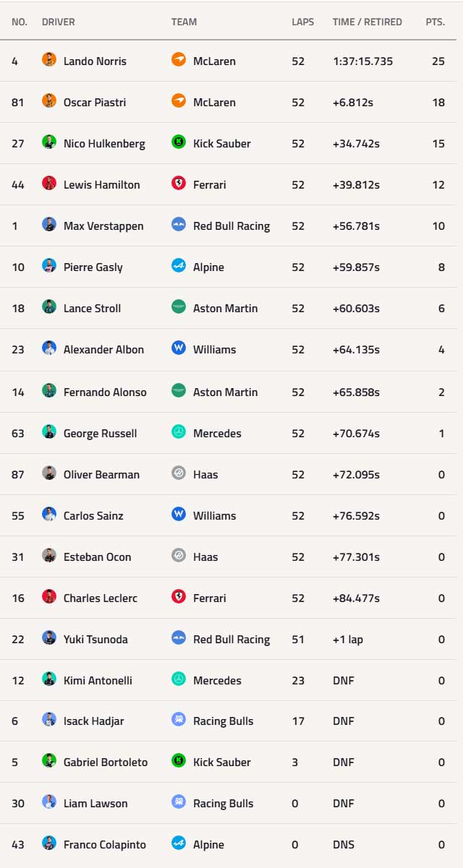Viewport: 463px width, 868px height.
Task: Select Yuki Tsunoda's driver name
Action: click(95, 639)
